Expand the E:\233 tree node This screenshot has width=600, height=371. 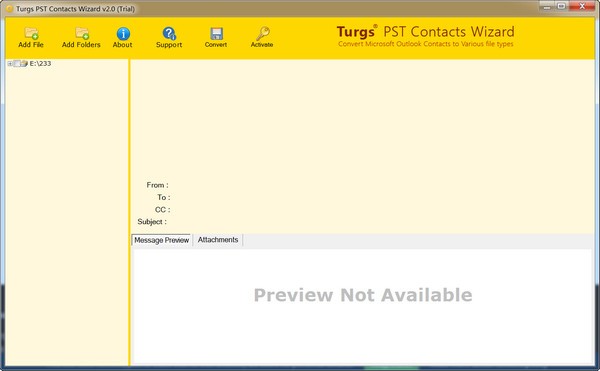coord(10,63)
